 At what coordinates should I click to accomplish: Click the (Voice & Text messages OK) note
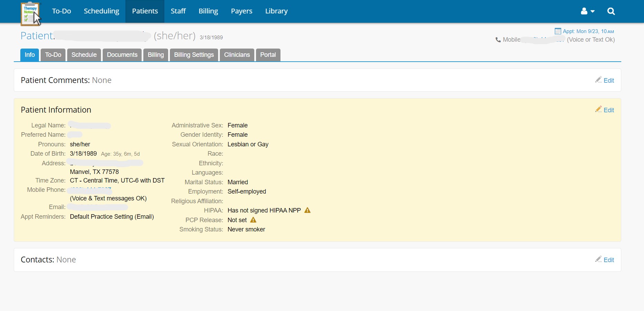(x=108, y=198)
